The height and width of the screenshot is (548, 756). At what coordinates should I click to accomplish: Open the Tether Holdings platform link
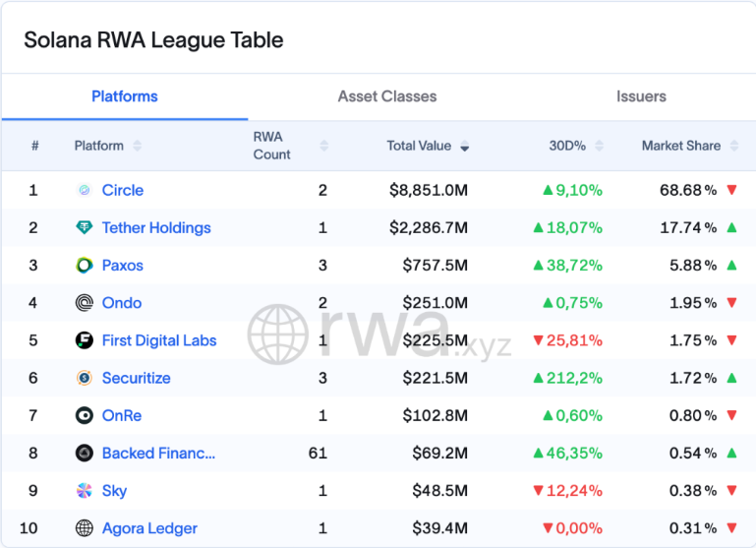pos(156,227)
